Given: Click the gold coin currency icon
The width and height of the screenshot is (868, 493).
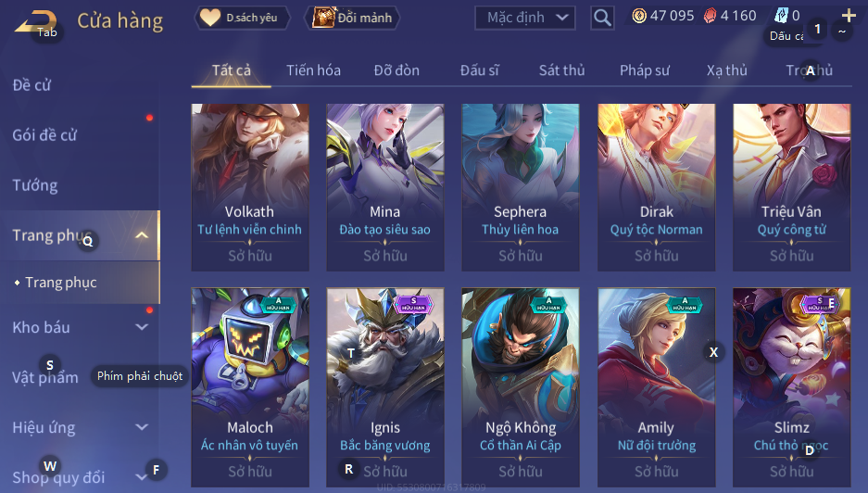Looking at the screenshot, I should pos(639,16).
